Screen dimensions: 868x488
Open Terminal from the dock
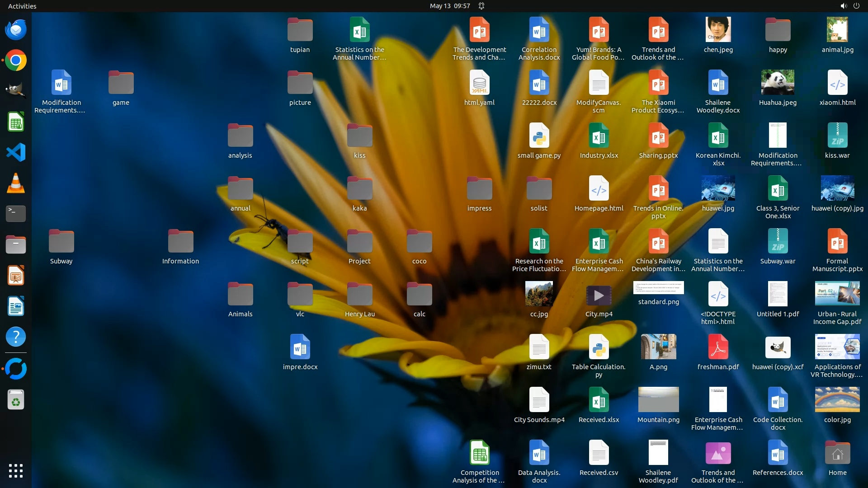pyautogui.click(x=16, y=213)
